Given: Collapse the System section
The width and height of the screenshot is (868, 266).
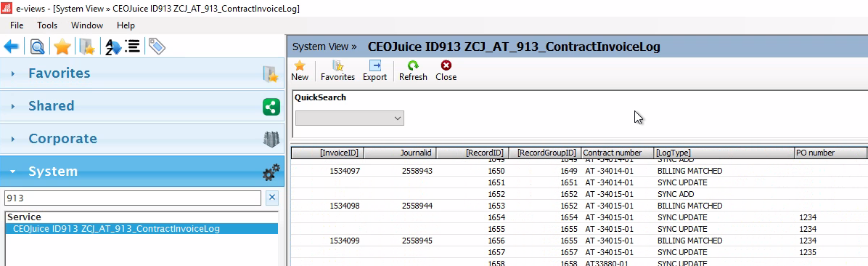Looking at the screenshot, I should click(x=13, y=172).
